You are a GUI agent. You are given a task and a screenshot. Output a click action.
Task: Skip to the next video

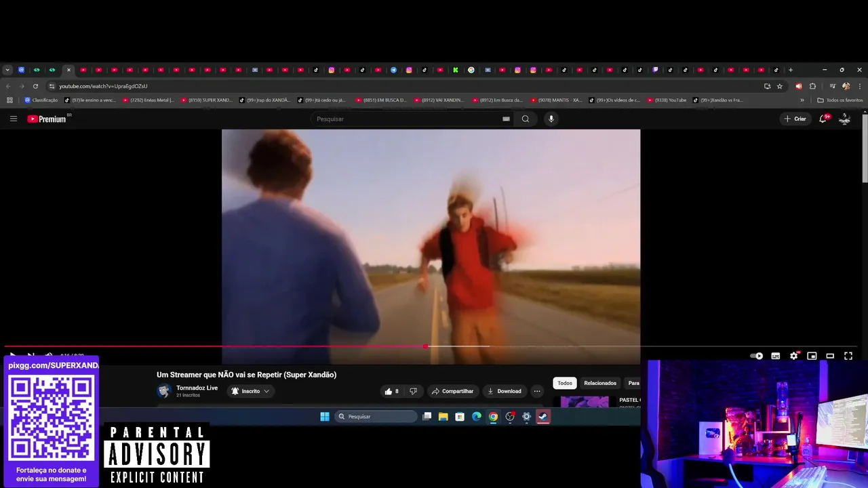(31, 355)
